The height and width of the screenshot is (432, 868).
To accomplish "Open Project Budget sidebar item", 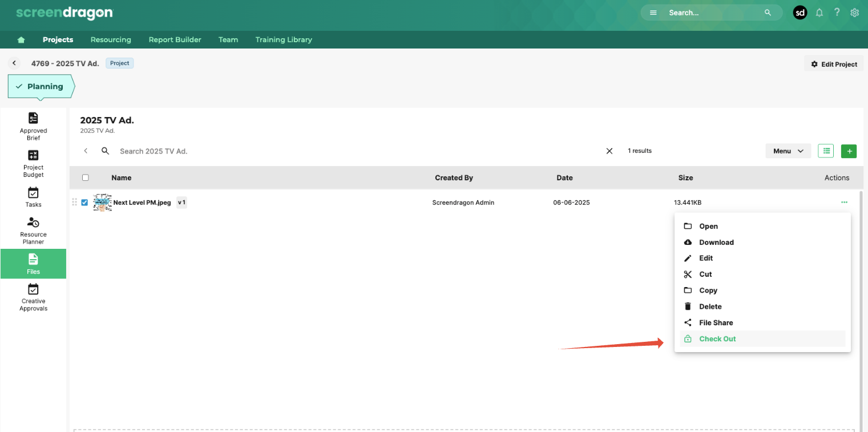I will 33,164.
